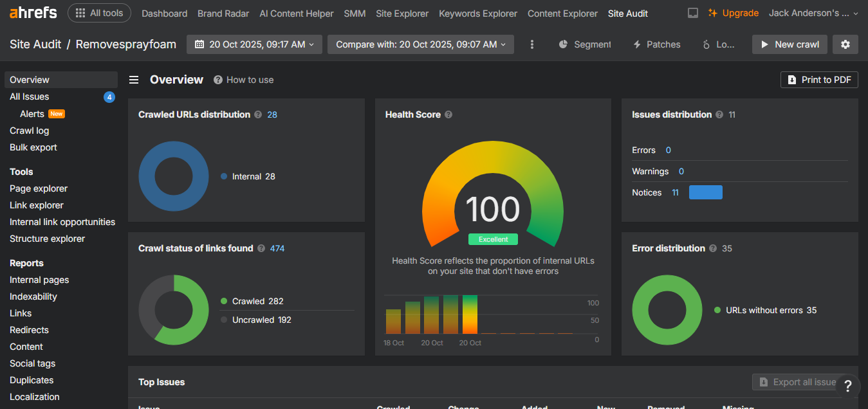
Task: Click the Ahrefs logo
Action: click(x=33, y=13)
